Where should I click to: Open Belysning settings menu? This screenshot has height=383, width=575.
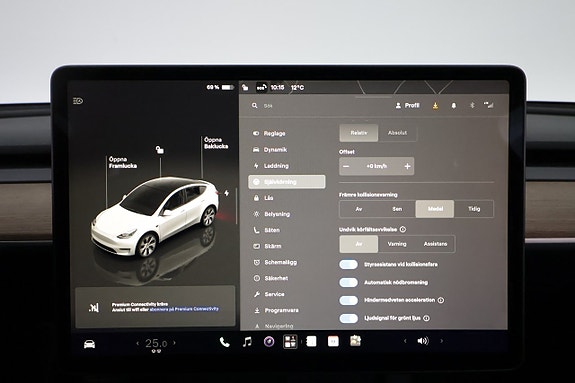[287, 214]
